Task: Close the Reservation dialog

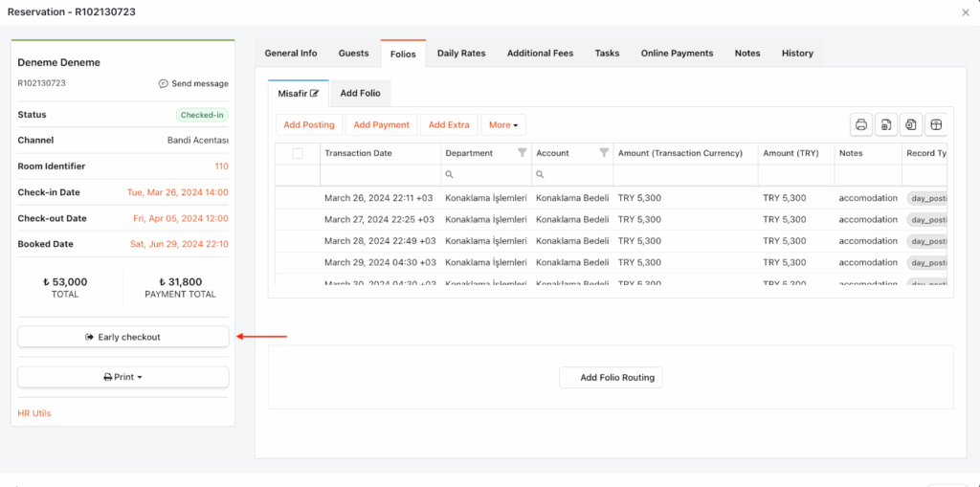Action: 965,12
